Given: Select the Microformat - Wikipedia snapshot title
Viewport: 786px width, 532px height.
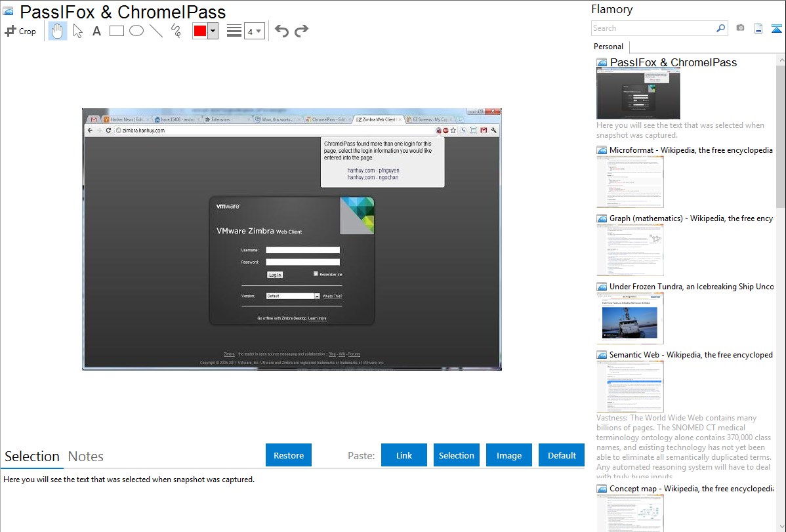Looking at the screenshot, I should [x=691, y=150].
